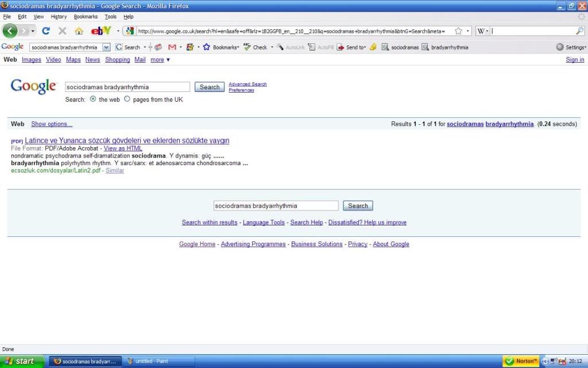The height and width of the screenshot is (368, 588).
Task: Click the Google Toolbar Bookmarks star
Action: tap(206, 47)
